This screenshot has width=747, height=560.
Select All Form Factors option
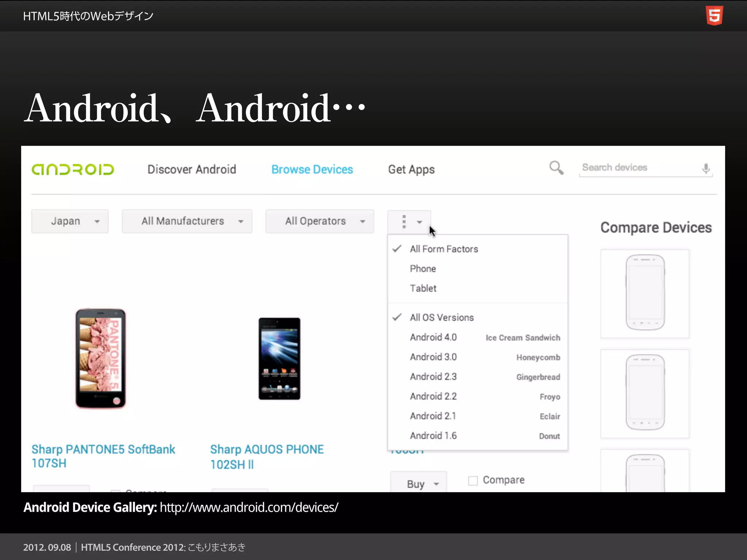[x=478, y=249]
